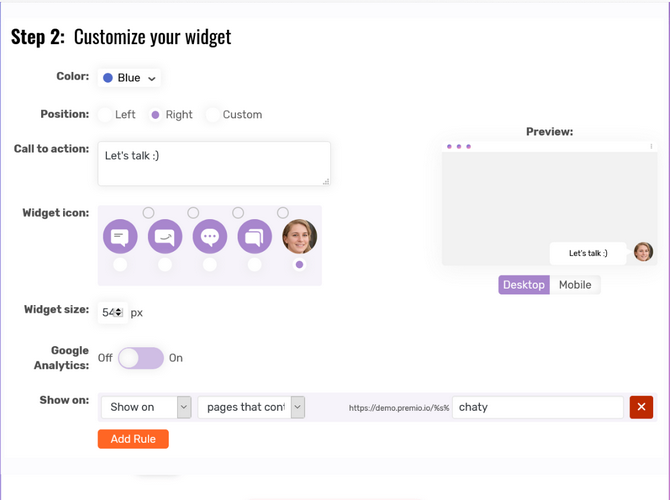Choose Left widget position
This screenshot has width=670, height=500.
105,115
